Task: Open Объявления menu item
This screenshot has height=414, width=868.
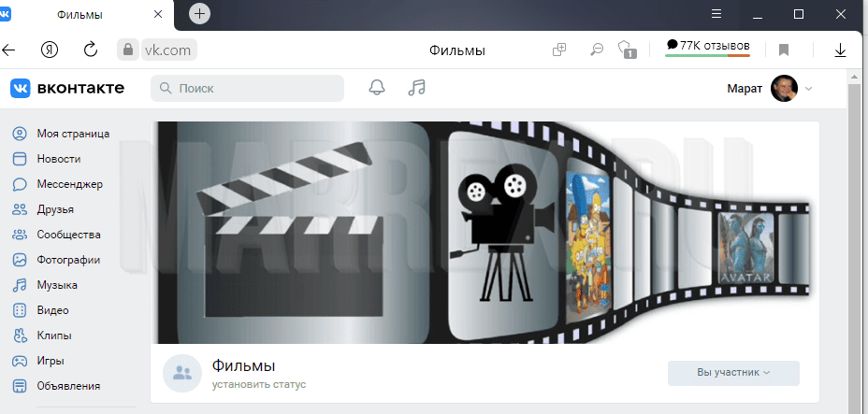Action: coord(68,386)
